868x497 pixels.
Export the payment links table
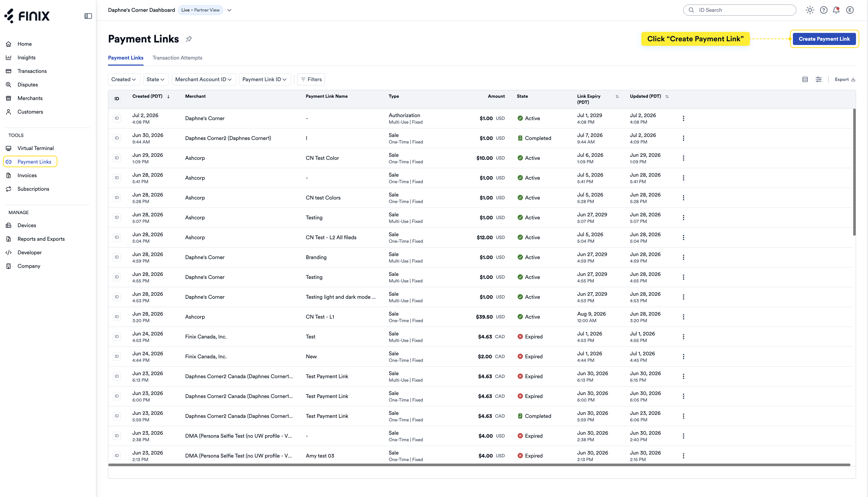(845, 79)
